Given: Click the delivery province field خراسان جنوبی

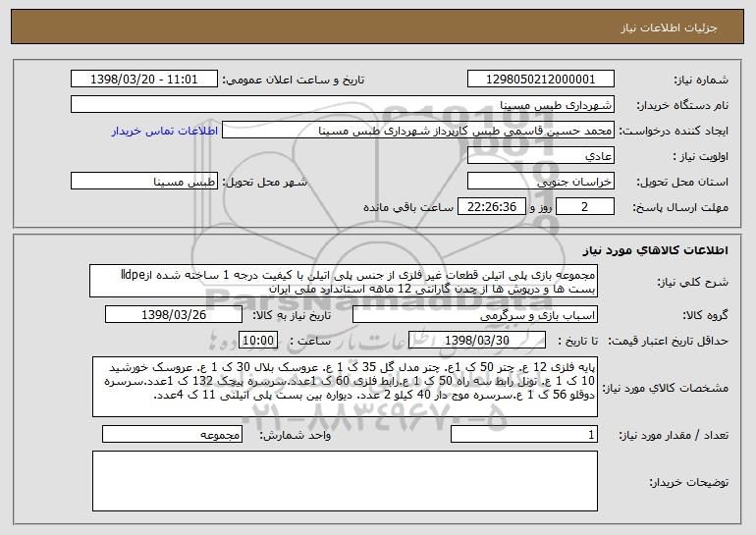Looking at the screenshot, I should click(540, 182).
